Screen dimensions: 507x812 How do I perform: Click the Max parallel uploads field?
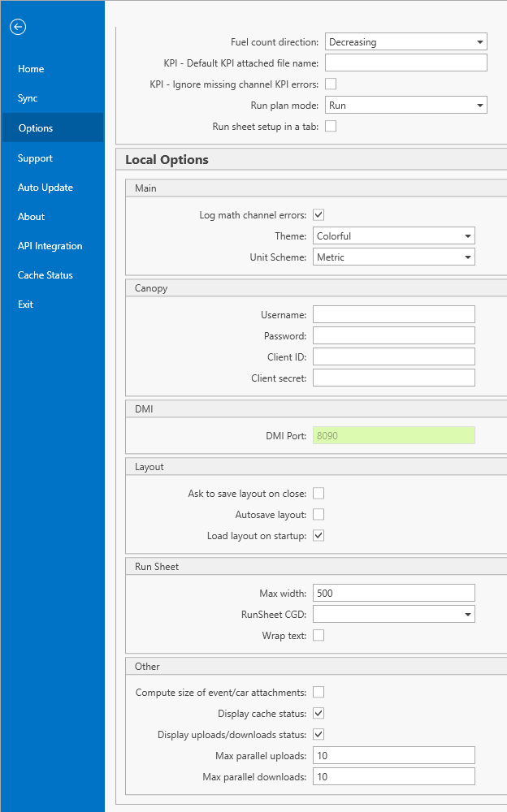tap(394, 755)
